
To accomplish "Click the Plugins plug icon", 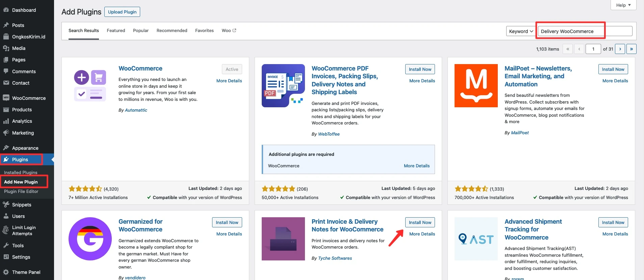I will [6, 159].
